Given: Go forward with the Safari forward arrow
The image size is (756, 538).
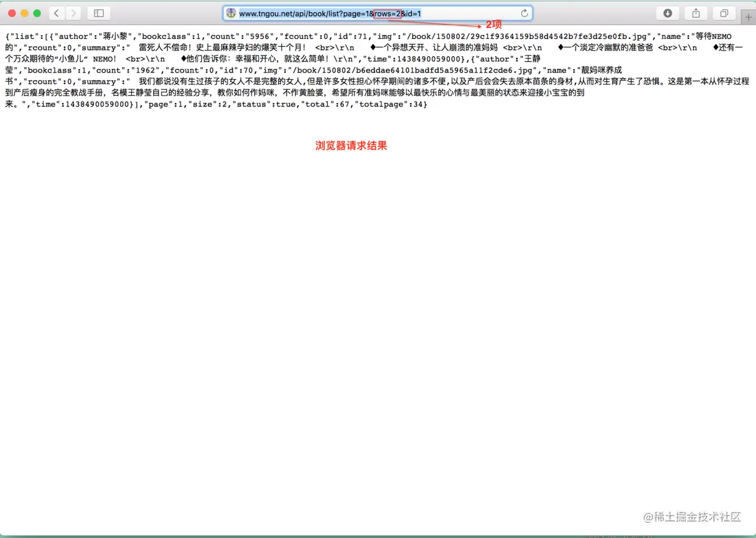Looking at the screenshot, I should pos(73,13).
